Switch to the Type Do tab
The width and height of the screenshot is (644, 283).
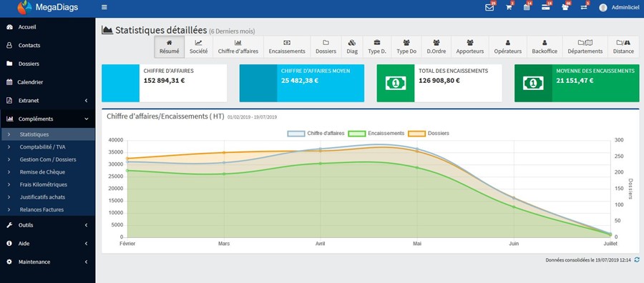[x=406, y=46]
